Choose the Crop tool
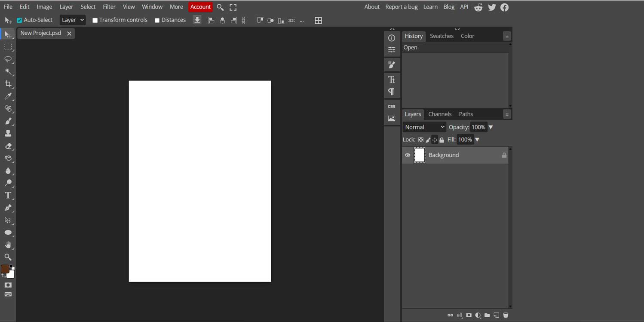Viewport: 644px width, 322px height. 9,84
